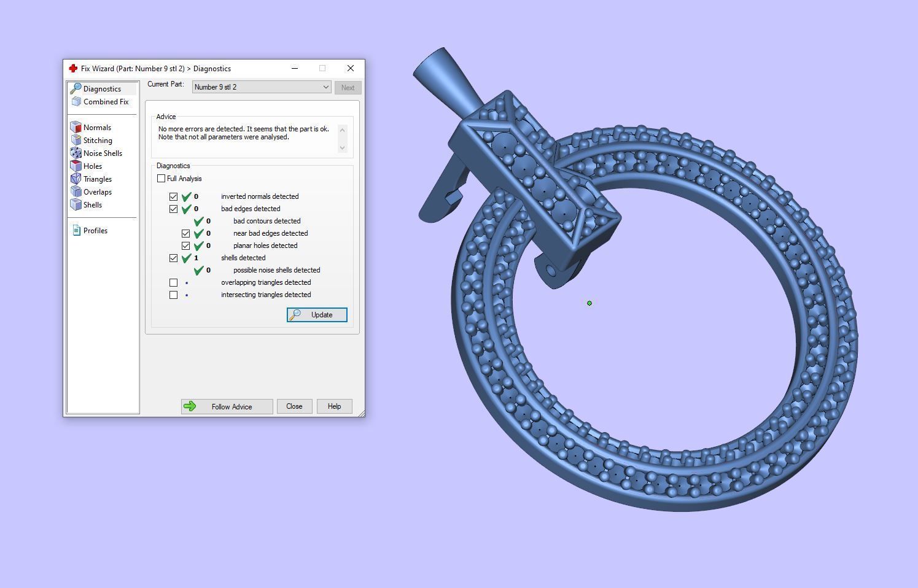Open the Current Part dropdown
The image size is (918, 588).
(262, 87)
